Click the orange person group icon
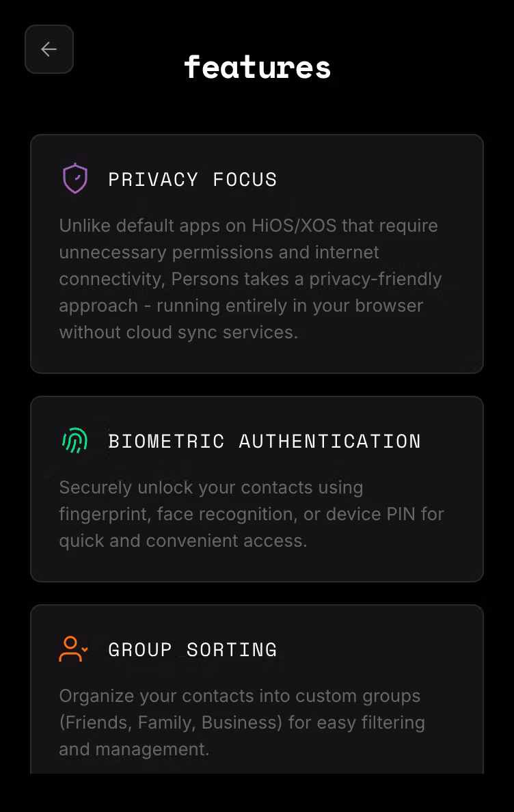Image resolution: width=514 pixels, height=812 pixels. pos(73,649)
